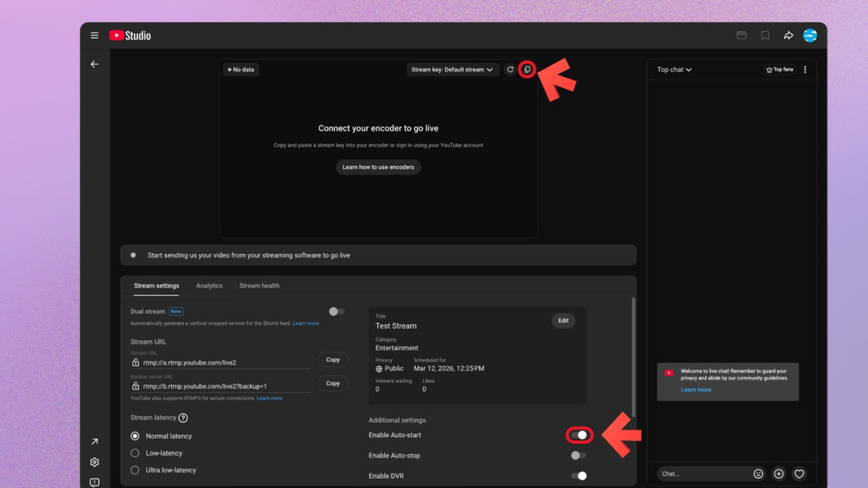Switch to the Analytics tab
The height and width of the screenshot is (488, 868).
pyautogui.click(x=209, y=286)
